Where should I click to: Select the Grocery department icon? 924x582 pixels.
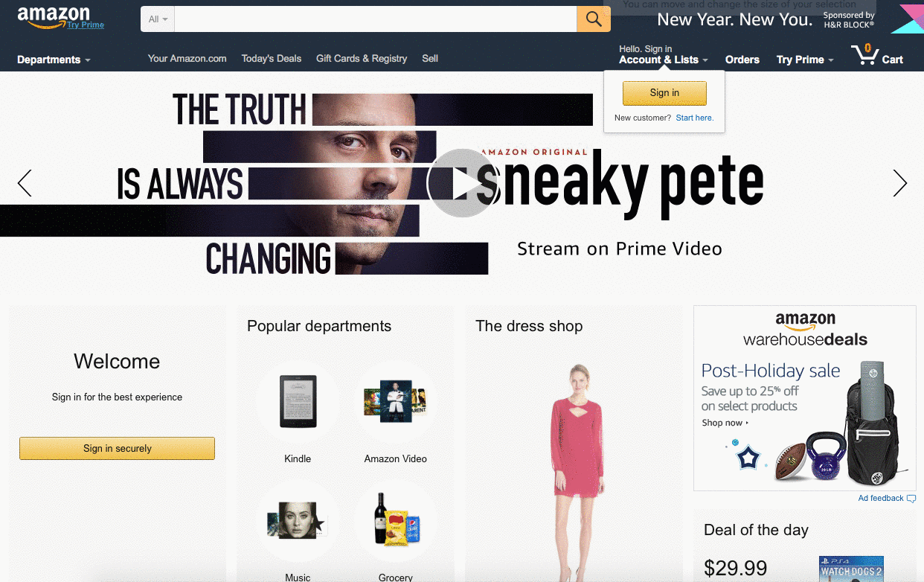click(396, 521)
